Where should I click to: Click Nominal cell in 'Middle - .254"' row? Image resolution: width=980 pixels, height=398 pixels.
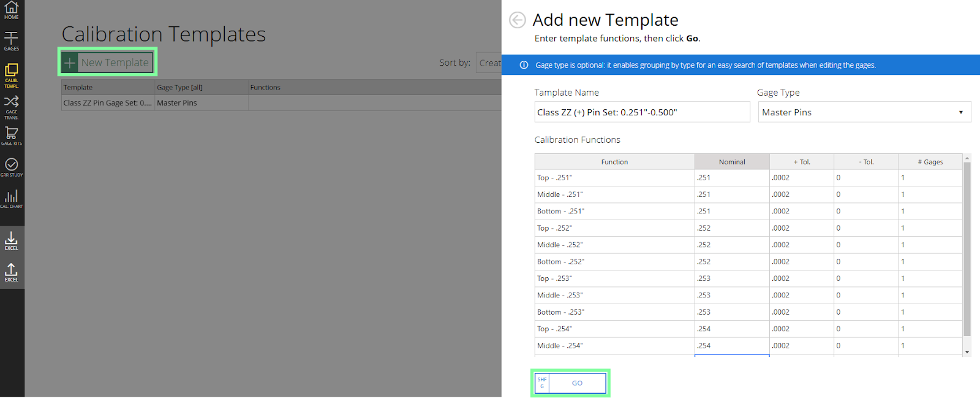(x=732, y=346)
